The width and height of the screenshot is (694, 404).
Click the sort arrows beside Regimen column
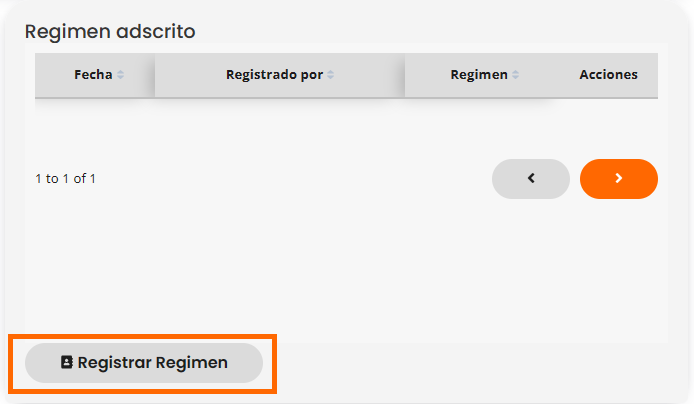click(516, 75)
